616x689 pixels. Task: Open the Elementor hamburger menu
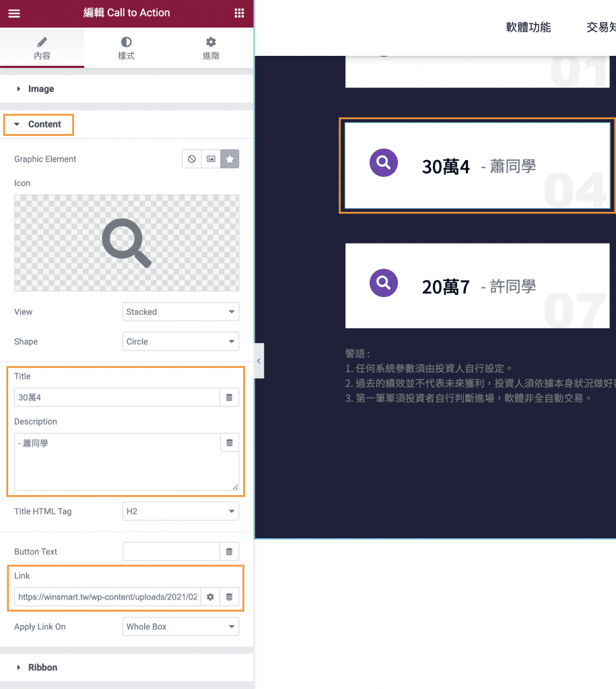coord(13,13)
